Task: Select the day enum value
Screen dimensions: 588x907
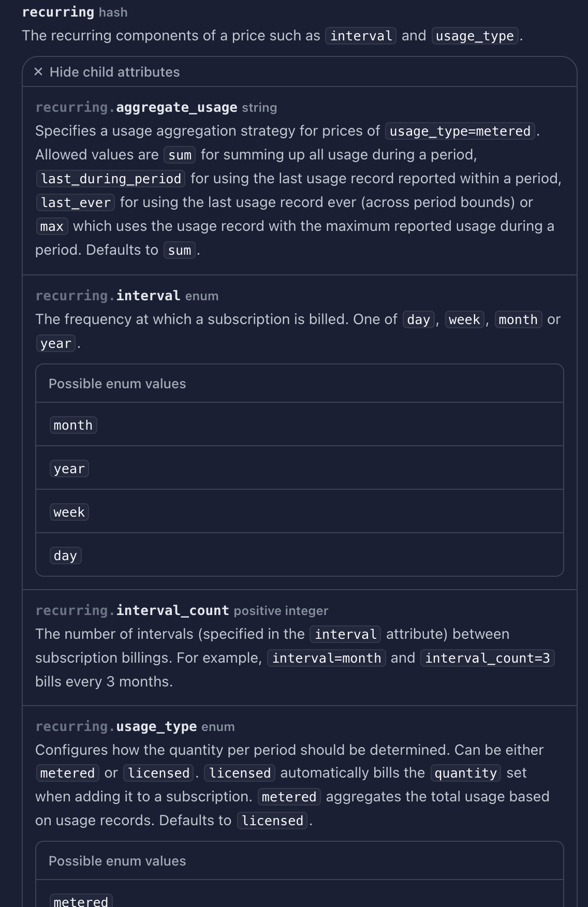Action: 65,555
